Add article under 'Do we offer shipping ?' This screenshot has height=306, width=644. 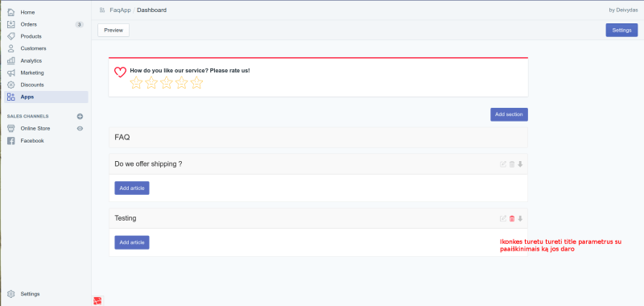coord(132,188)
